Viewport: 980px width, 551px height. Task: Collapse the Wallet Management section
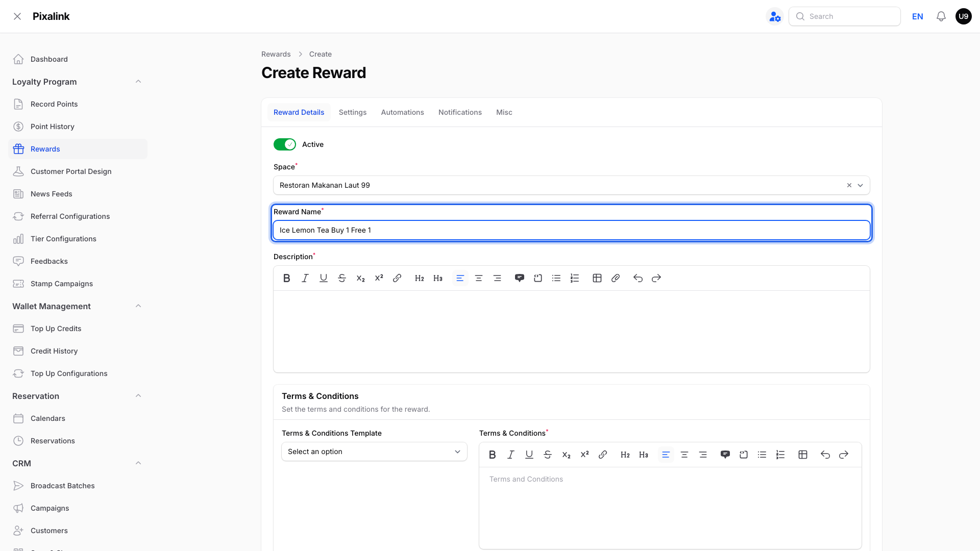138,306
